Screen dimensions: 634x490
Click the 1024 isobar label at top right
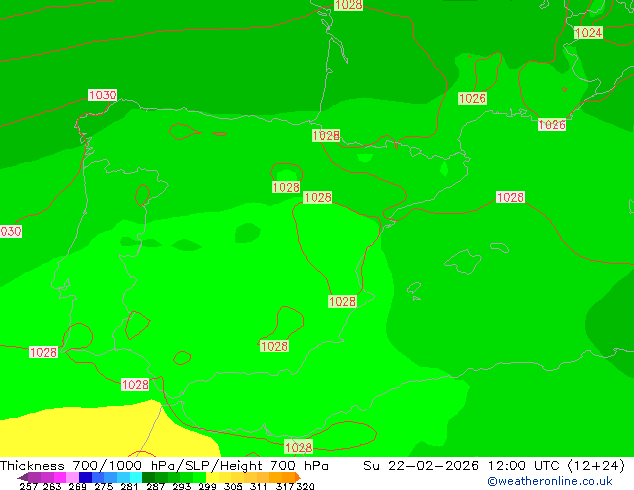588,33
